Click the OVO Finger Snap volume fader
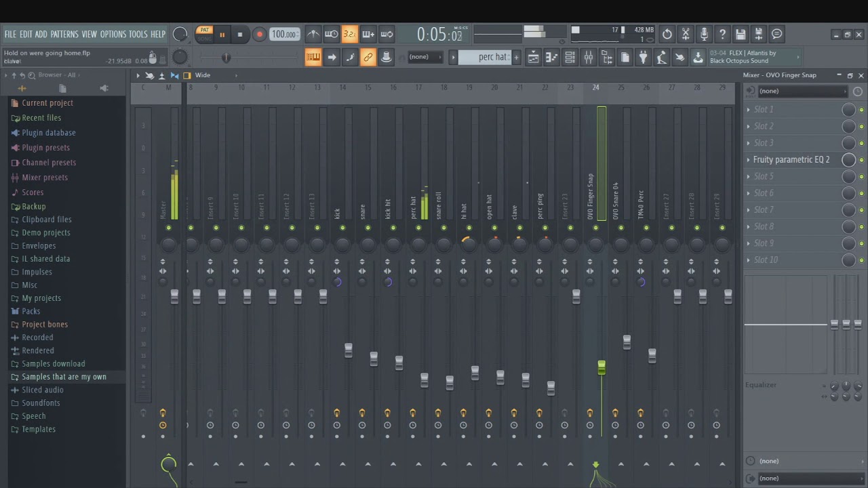The width and height of the screenshot is (868, 488). click(601, 368)
